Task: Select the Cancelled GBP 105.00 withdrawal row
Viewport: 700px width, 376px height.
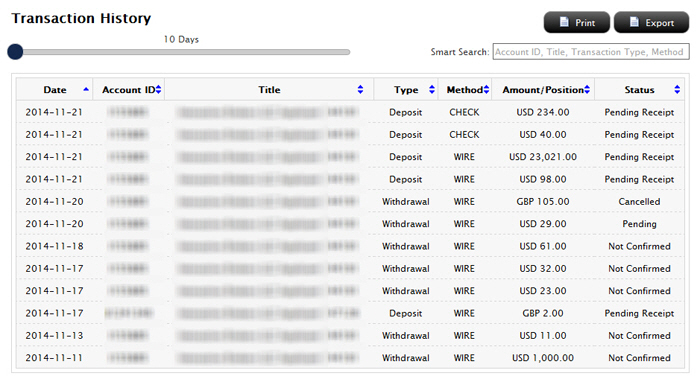Action: 350,201
